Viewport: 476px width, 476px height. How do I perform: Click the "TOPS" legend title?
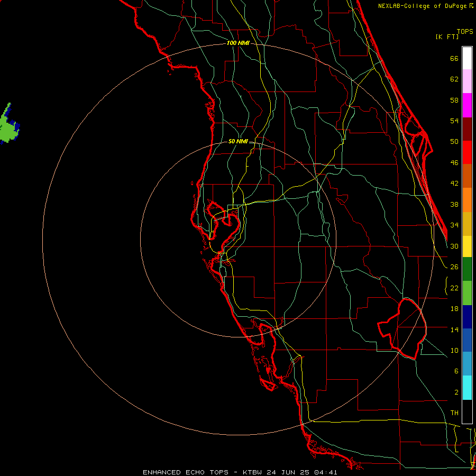[465, 31]
